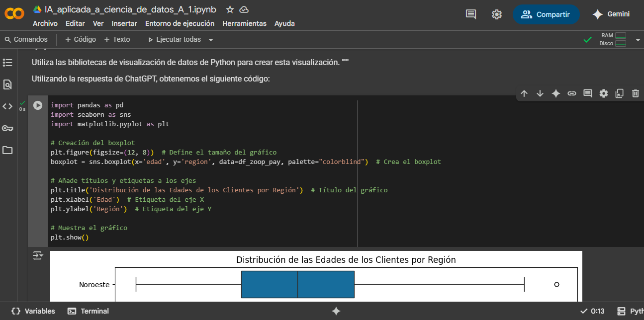The image size is (644, 320).
Task: Move cell down with the down arrow
Action: click(540, 93)
